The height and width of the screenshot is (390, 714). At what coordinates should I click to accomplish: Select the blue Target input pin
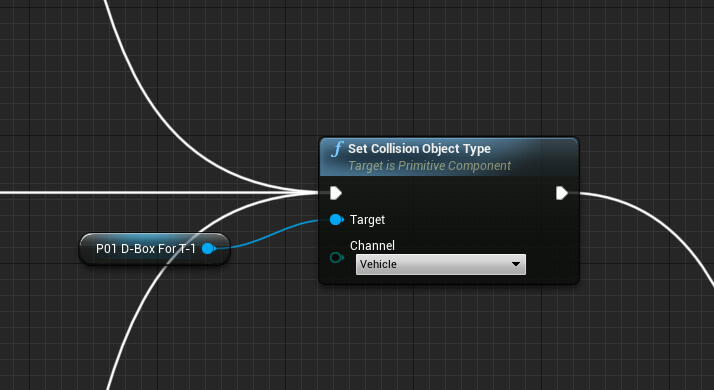click(x=337, y=220)
